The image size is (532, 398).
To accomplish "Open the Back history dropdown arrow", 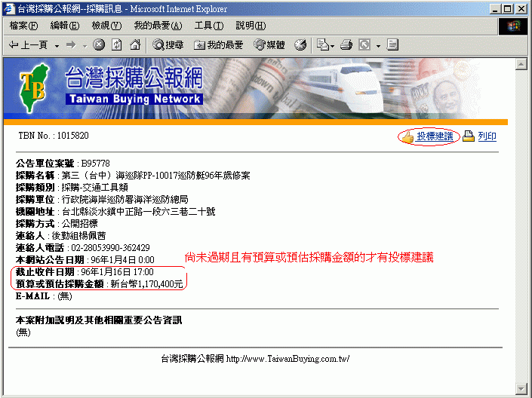I will tap(57, 45).
